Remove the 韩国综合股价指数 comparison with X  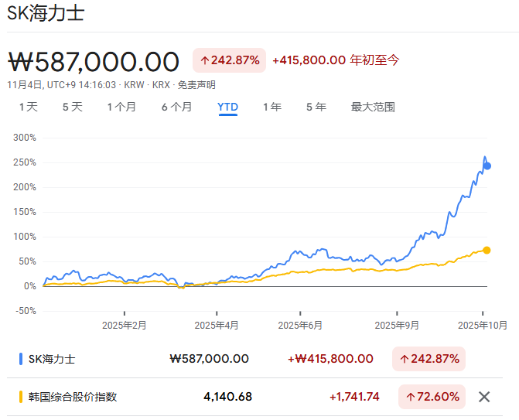pos(484,397)
